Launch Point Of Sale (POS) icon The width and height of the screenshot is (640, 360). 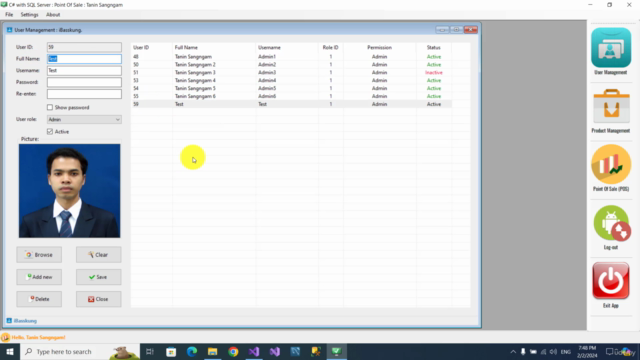pyautogui.click(x=611, y=164)
